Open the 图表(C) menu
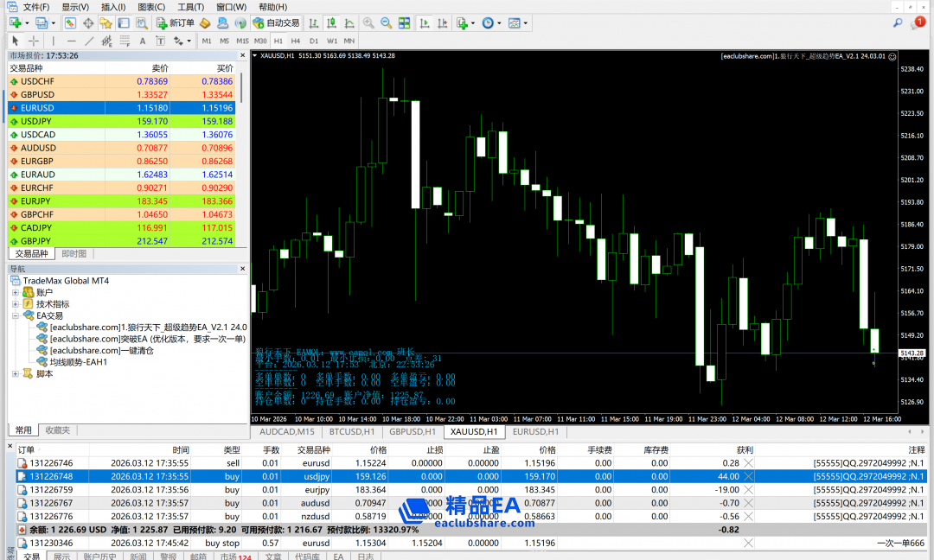 (x=151, y=7)
